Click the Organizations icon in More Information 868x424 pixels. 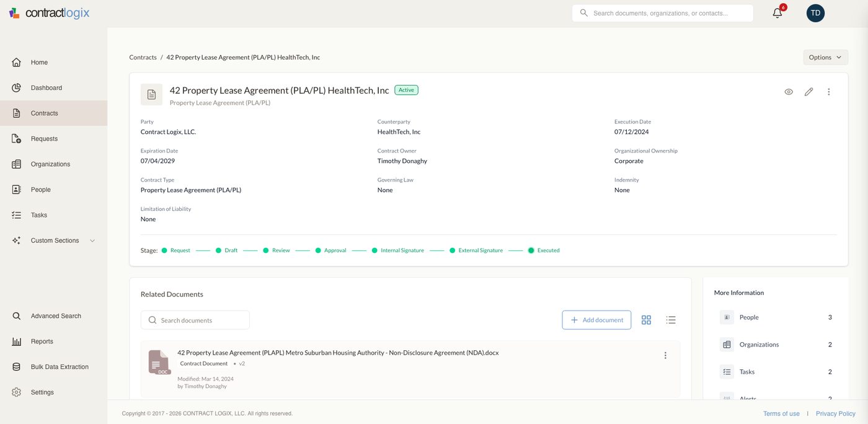click(x=727, y=345)
